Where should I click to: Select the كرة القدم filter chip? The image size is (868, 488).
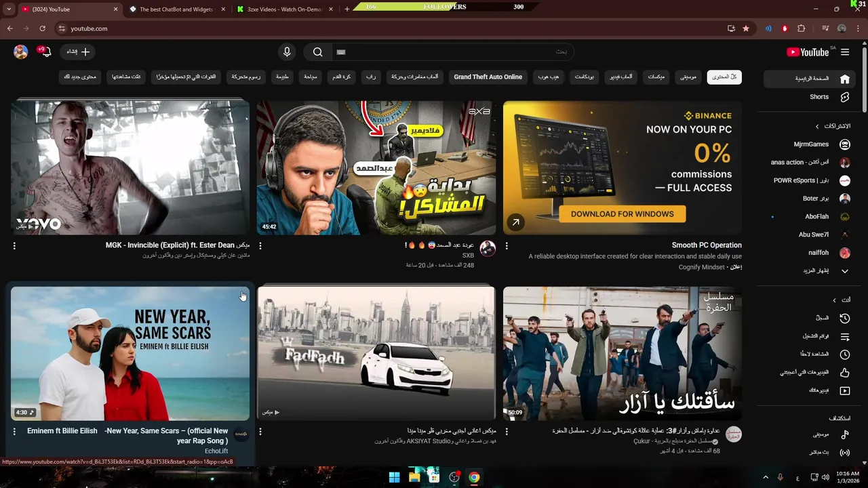pos(341,77)
